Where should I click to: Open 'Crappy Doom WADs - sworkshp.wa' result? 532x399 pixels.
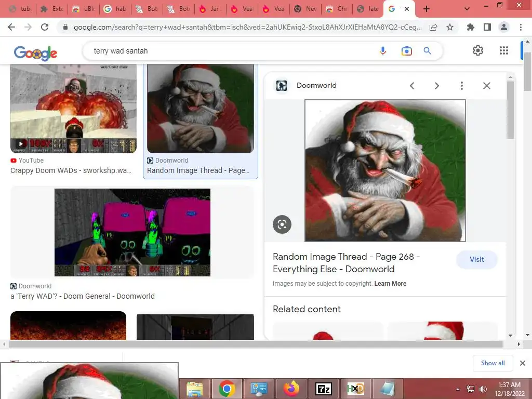click(71, 170)
